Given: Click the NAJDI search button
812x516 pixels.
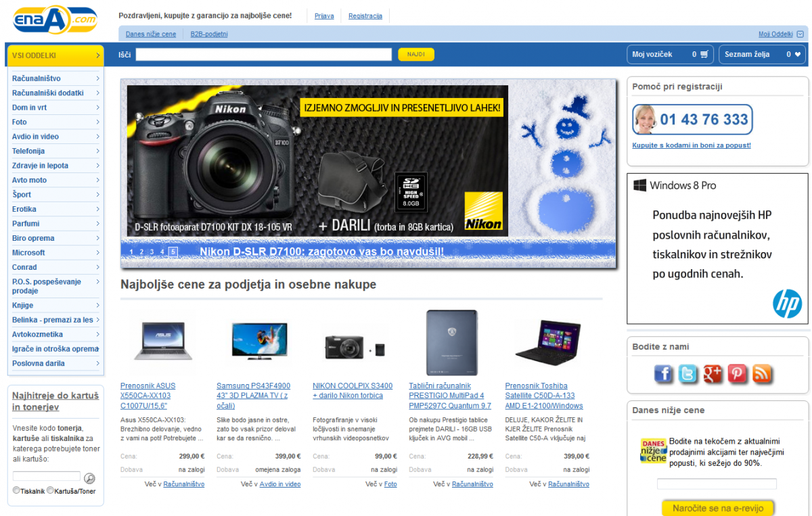Looking at the screenshot, I should click(416, 55).
